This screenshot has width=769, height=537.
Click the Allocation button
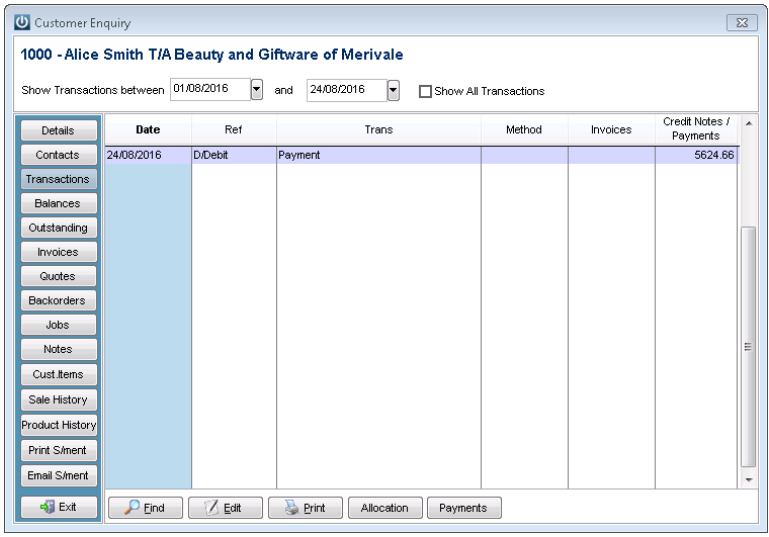385,508
